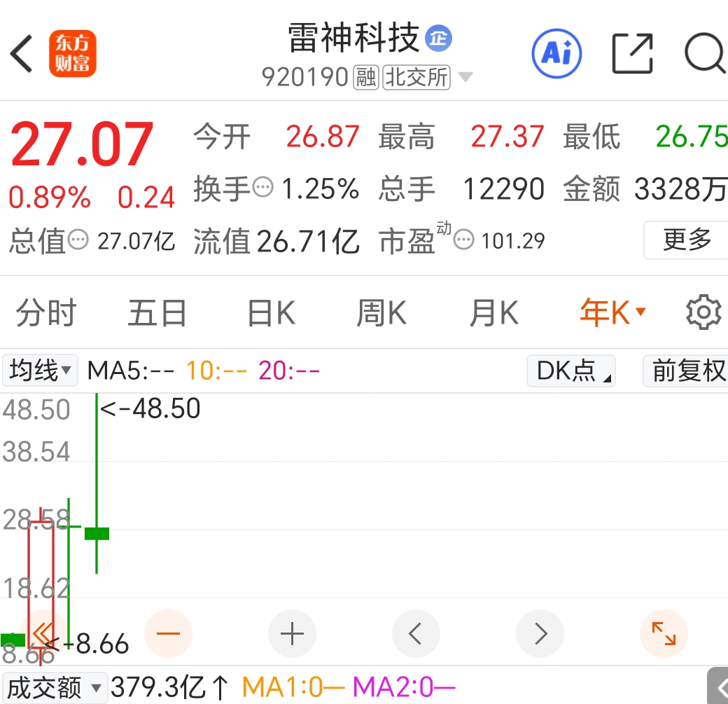Open the 均线 indicator dropdown
Screen dimensions: 728x704
pyautogui.click(x=40, y=371)
